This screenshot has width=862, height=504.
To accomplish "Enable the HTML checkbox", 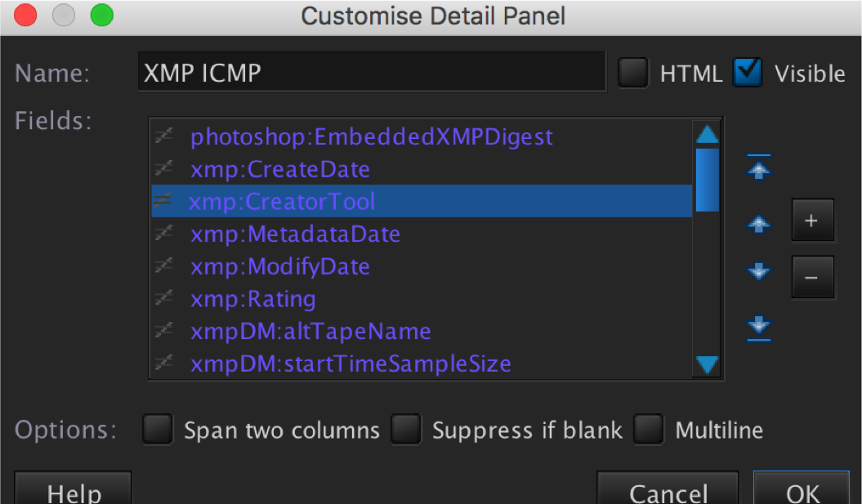I will click(x=632, y=73).
